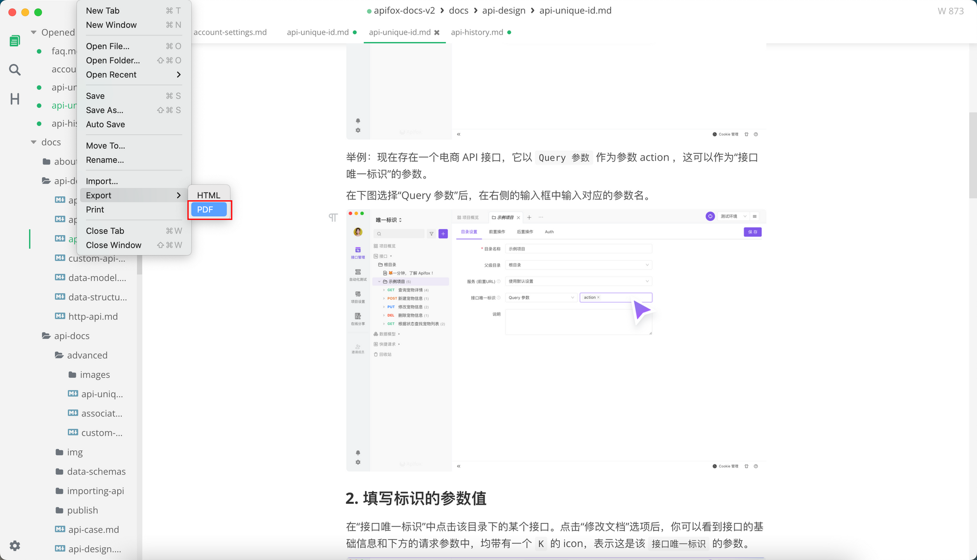Select the H outline icon in the sidebar rail
The height and width of the screenshot is (560, 977).
pos(14,99)
